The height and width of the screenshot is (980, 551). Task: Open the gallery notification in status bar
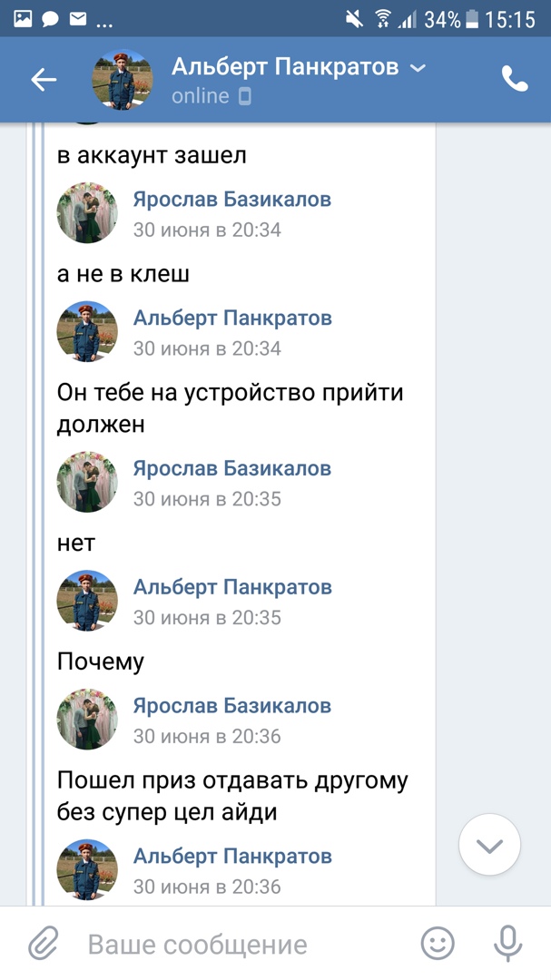[23, 18]
